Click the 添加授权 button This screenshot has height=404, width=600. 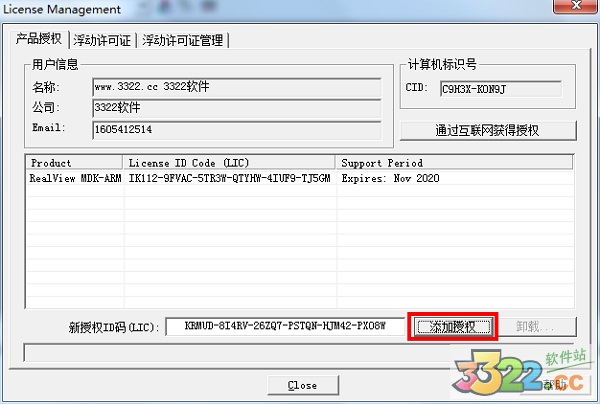click(453, 327)
